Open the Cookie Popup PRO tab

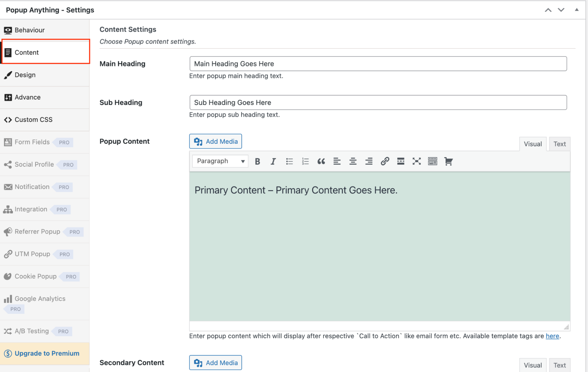[x=45, y=276]
